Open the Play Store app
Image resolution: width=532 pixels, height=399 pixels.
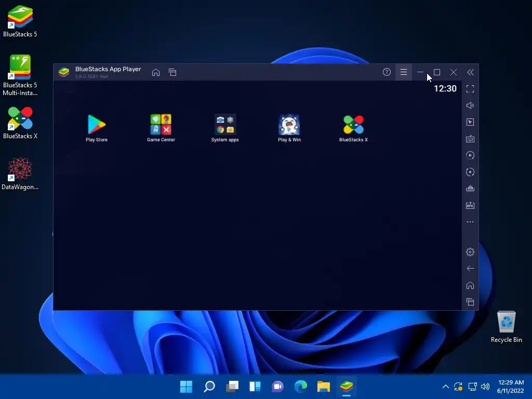click(97, 128)
